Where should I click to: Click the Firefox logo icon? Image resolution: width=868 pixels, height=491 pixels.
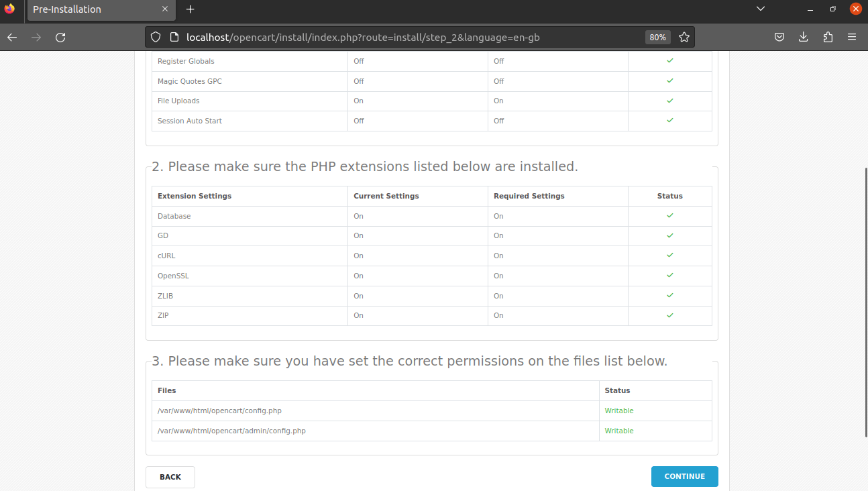(9, 9)
